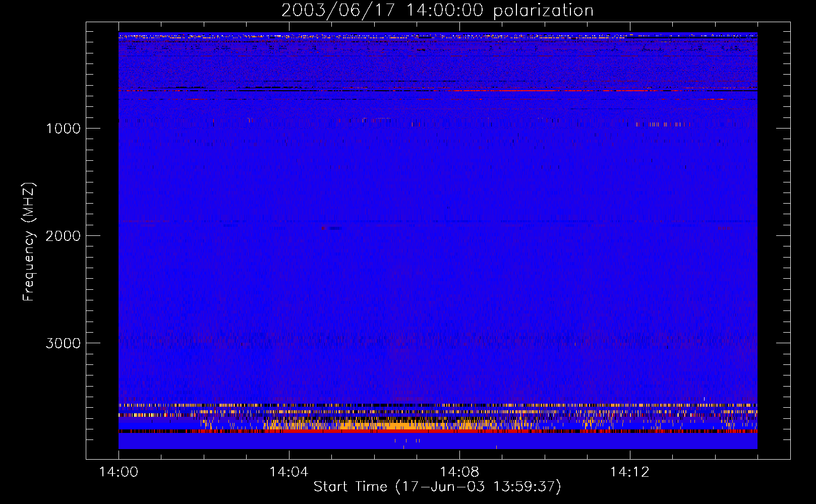Click the '2000' frequency axis label
Viewport: 816px width, 504px height.
[63, 236]
